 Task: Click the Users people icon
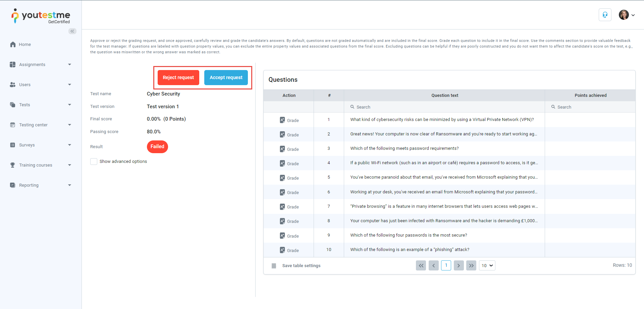click(13, 84)
